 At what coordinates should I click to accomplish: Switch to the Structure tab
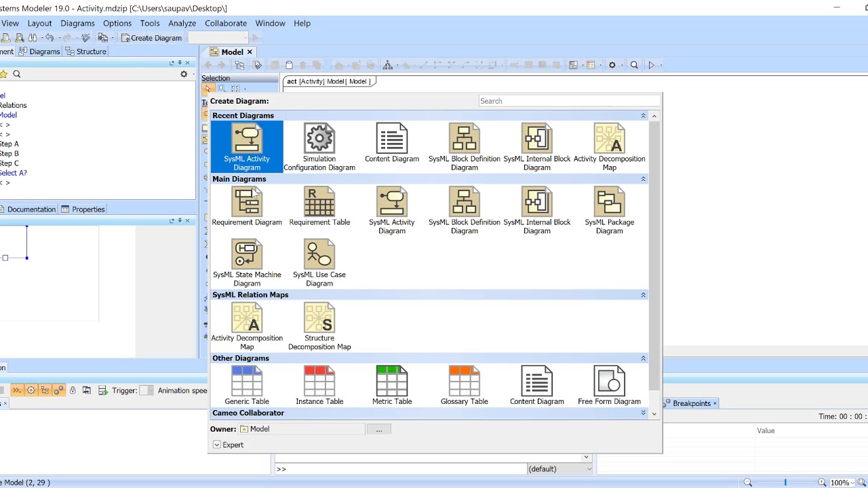85,52
